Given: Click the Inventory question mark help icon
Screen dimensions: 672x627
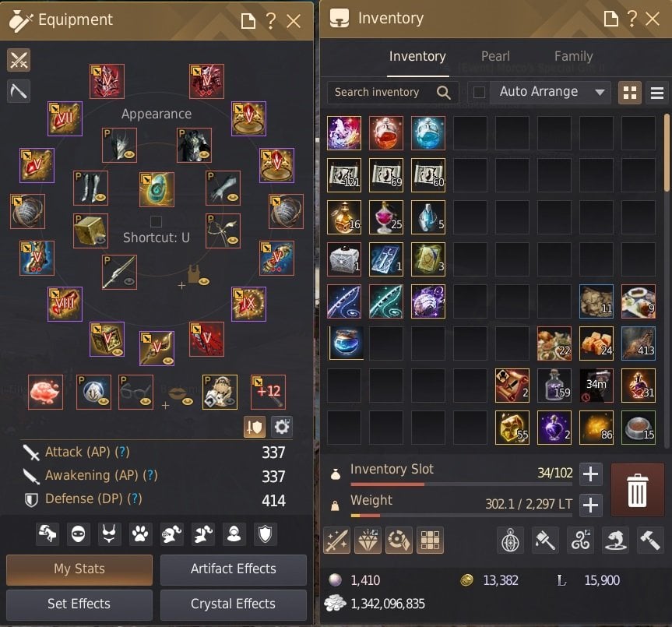Looking at the screenshot, I should (x=632, y=19).
